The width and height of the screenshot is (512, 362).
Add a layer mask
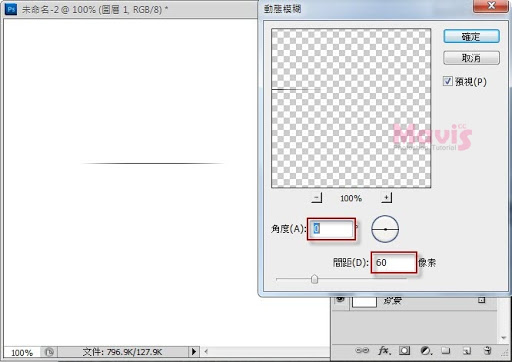(405, 350)
